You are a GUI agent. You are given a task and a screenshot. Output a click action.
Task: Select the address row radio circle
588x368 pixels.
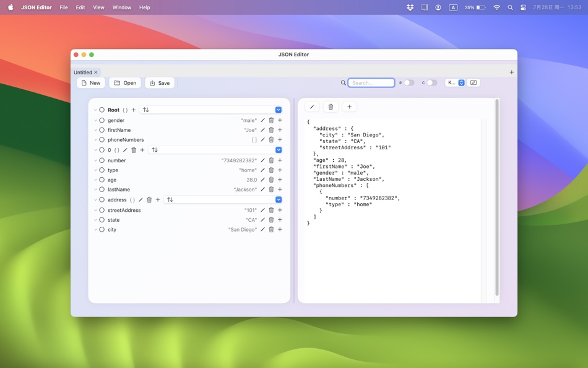102,199
